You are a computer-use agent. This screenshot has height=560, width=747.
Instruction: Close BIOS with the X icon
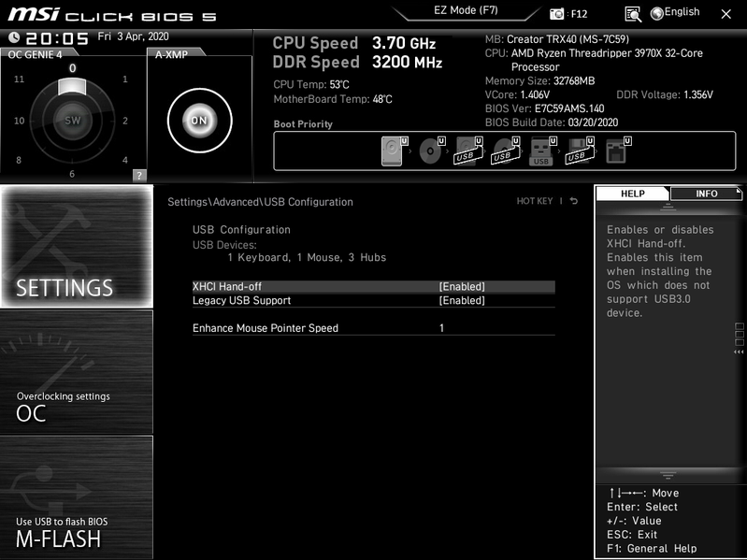tap(725, 14)
